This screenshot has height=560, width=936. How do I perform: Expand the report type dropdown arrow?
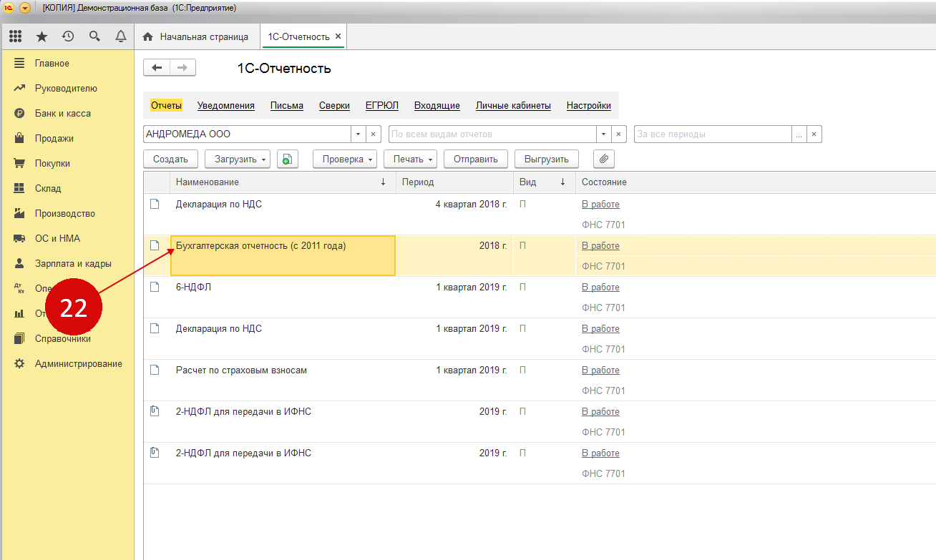[604, 134]
